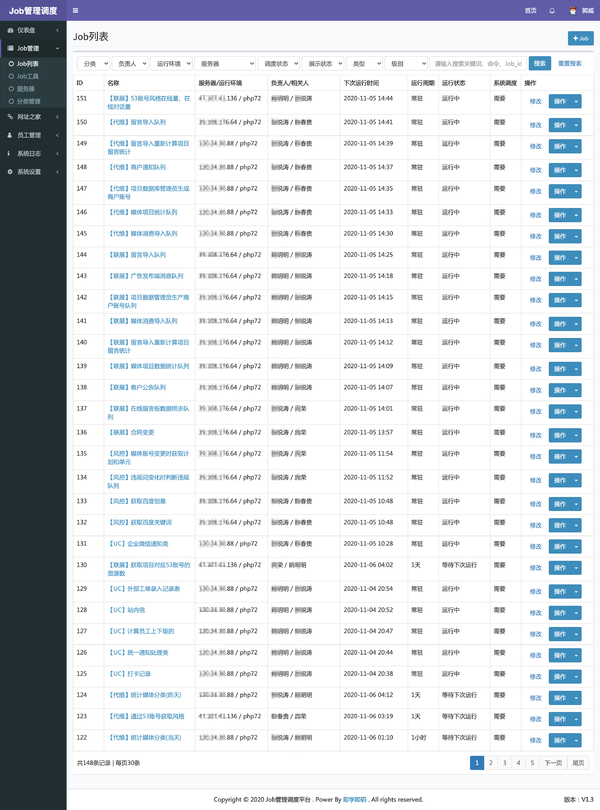Open the 类型 filter dropdown
Screen dimensions: 600x810
click(x=364, y=64)
